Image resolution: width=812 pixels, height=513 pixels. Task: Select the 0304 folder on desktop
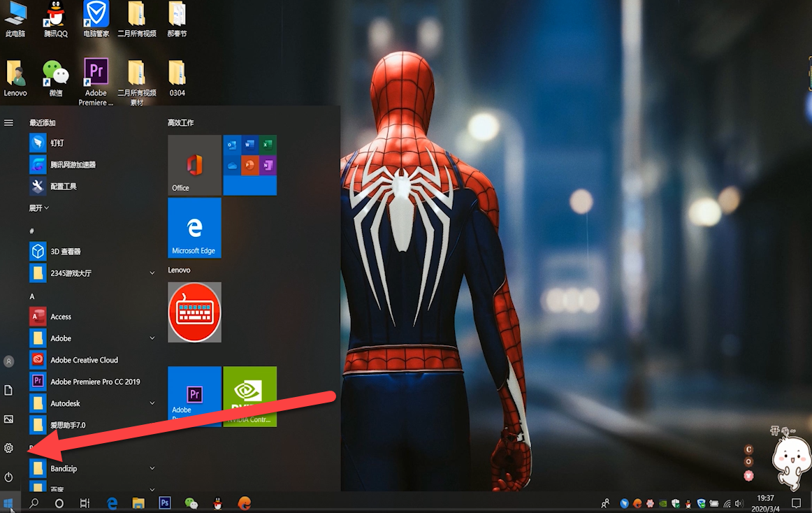[177, 79]
